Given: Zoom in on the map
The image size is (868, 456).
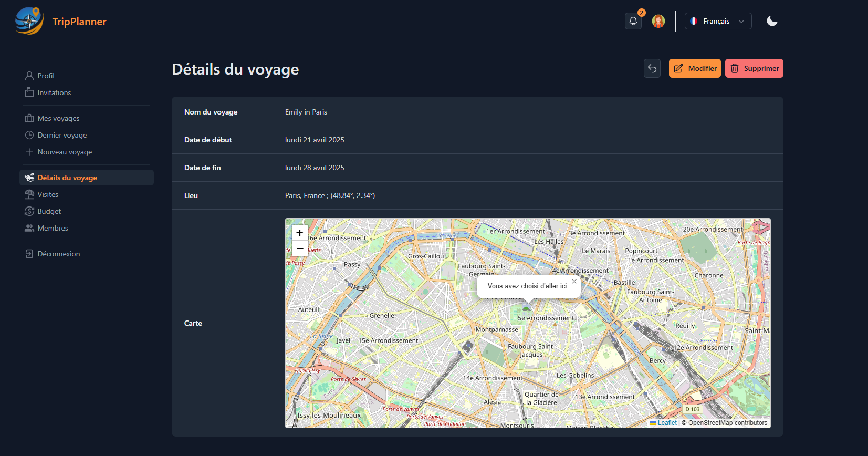Looking at the screenshot, I should coord(300,233).
